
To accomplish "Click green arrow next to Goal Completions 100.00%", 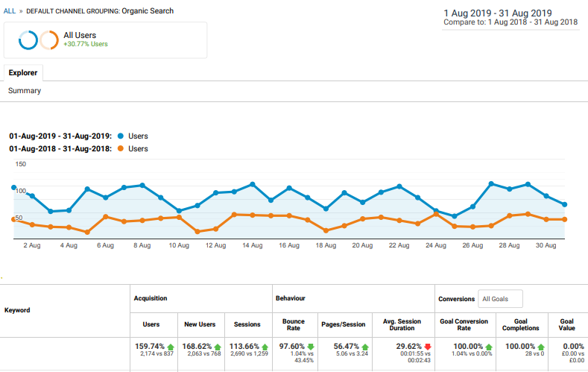I will 541,347.
